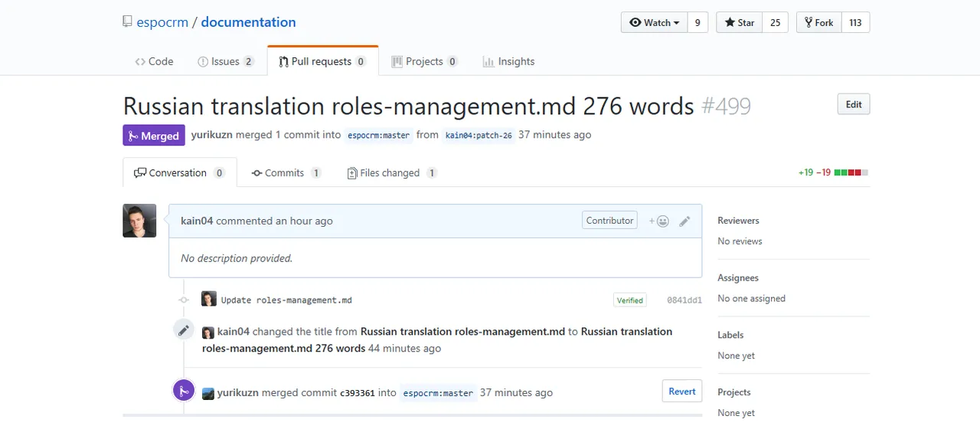This screenshot has width=980, height=426.
Task: Select the Files changed tab
Action: (x=392, y=172)
